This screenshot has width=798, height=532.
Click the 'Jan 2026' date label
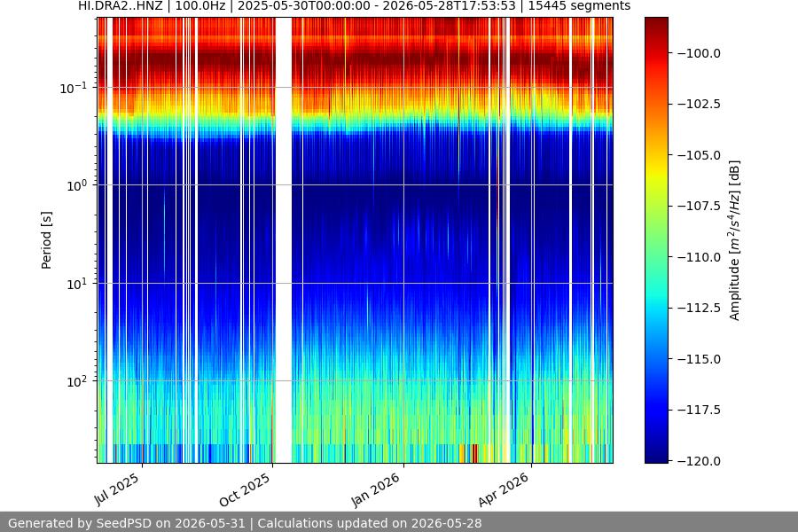tap(376, 489)
